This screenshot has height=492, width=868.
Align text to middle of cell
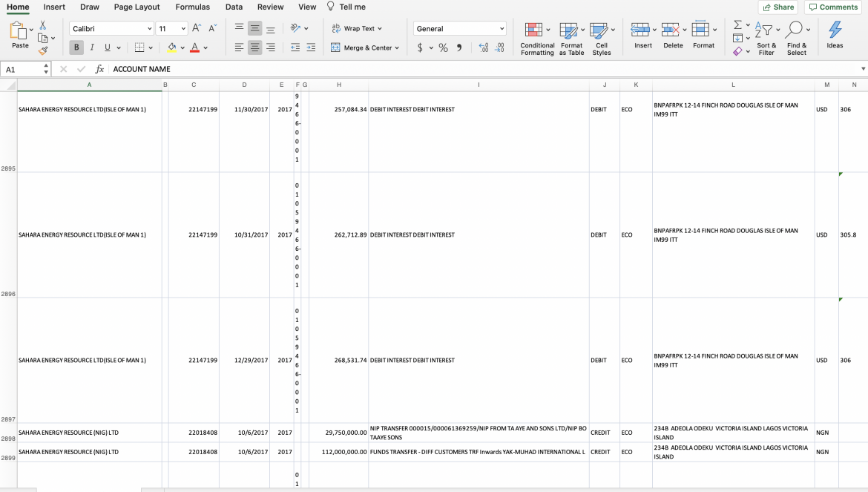254,28
